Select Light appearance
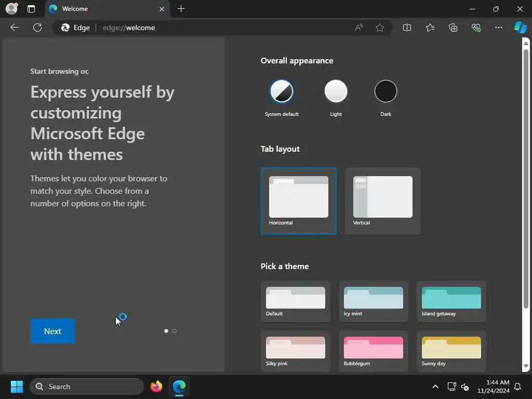This screenshot has height=399, width=532. coord(336,91)
